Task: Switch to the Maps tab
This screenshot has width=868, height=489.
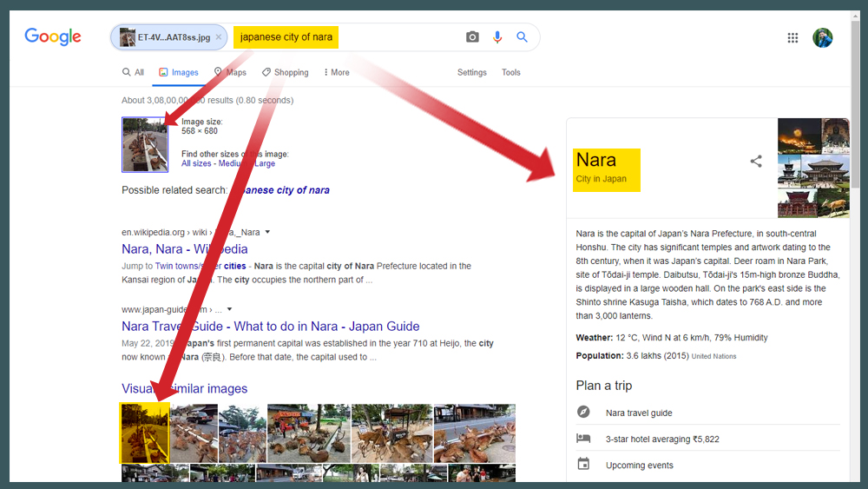Action: coord(230,73)
